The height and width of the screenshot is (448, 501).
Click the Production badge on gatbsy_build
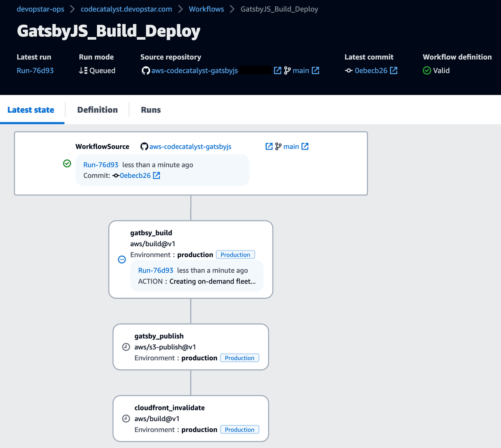pyautogui.click(x=235, y=254)
